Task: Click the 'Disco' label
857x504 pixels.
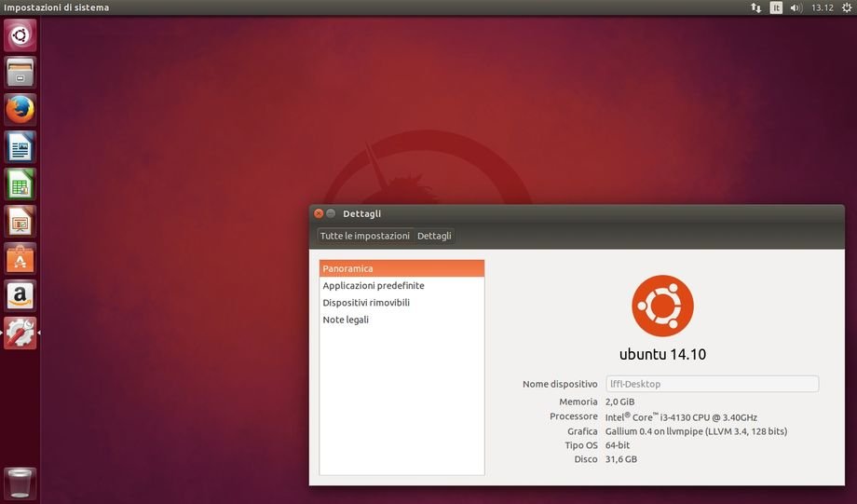Action: point(586,459)
